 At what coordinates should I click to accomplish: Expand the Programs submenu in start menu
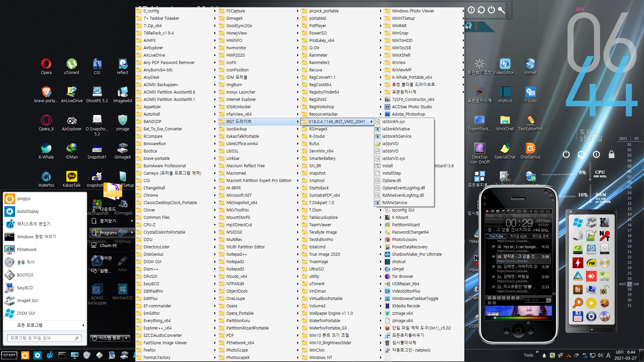[112, 233]
